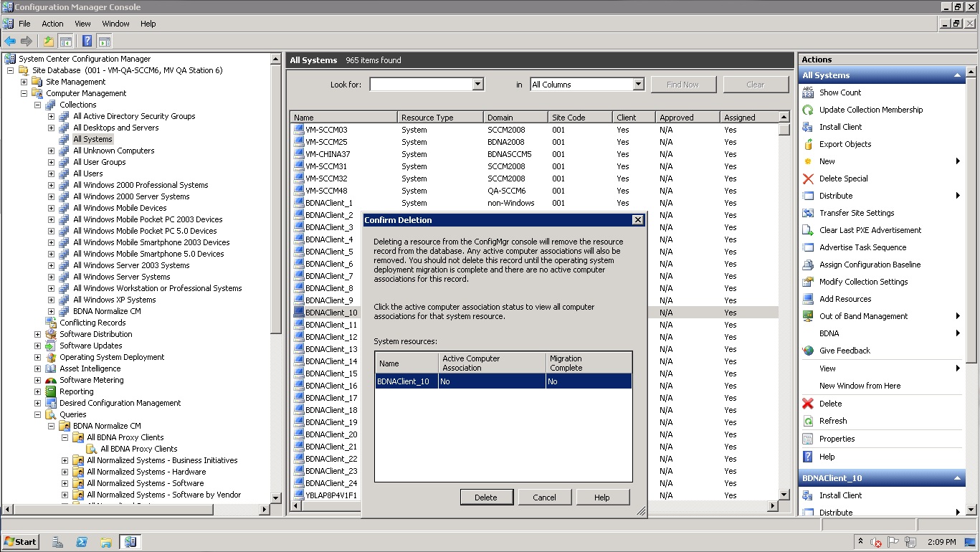Select the Add Resources action
This screenshot has width=980, height=552.
[845, 299]
